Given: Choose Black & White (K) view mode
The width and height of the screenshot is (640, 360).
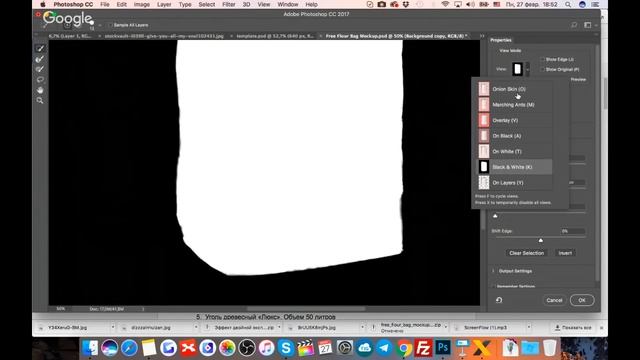Looking at the screenshot, I should [515, 167].
